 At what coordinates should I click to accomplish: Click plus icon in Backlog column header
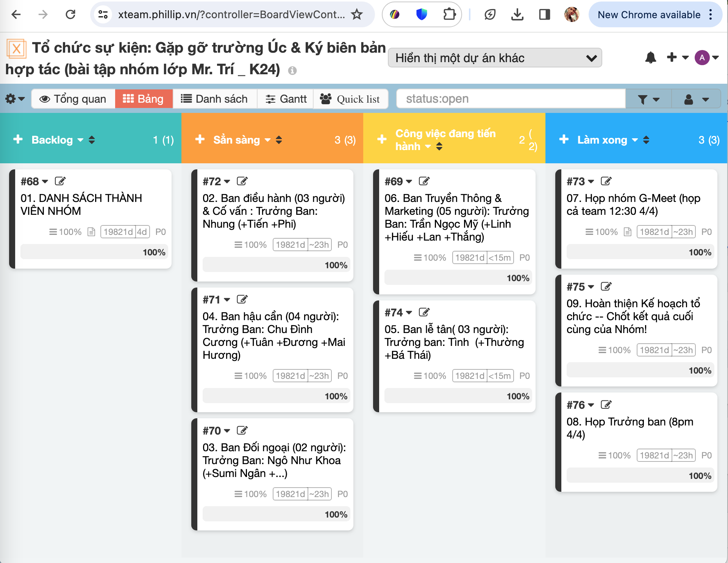[x=18, y=139]
